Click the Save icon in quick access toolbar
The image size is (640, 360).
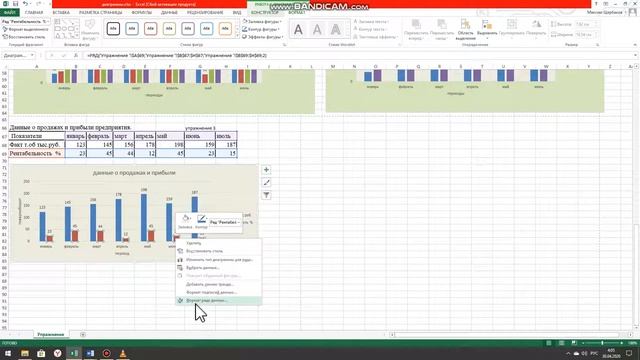pos(15,4)
